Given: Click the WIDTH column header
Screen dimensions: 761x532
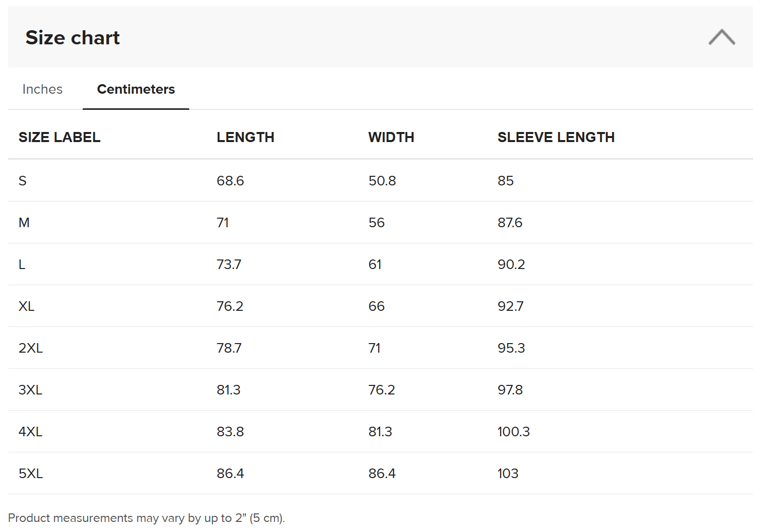Looking at the screenshot, I should [x=391, y=137].
